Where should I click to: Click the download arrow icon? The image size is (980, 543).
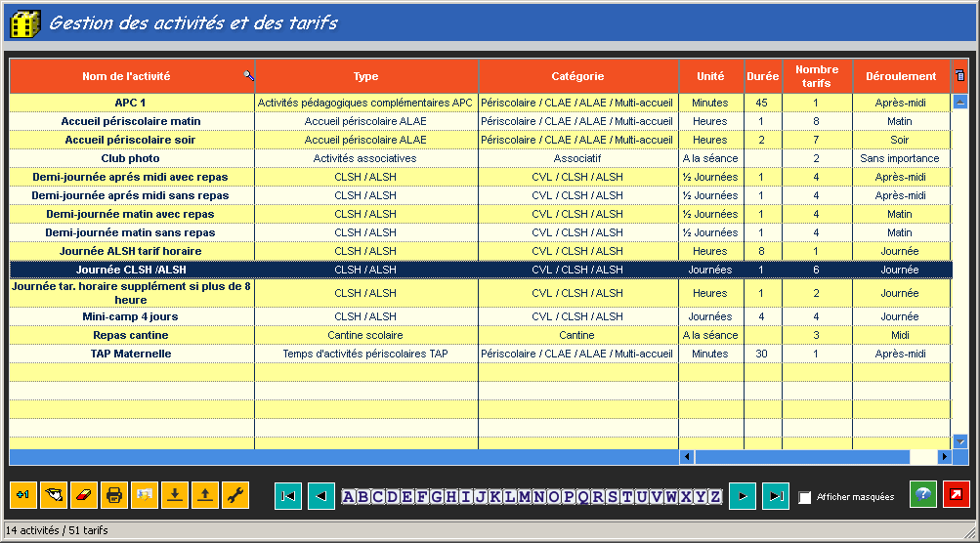(175, 495)
